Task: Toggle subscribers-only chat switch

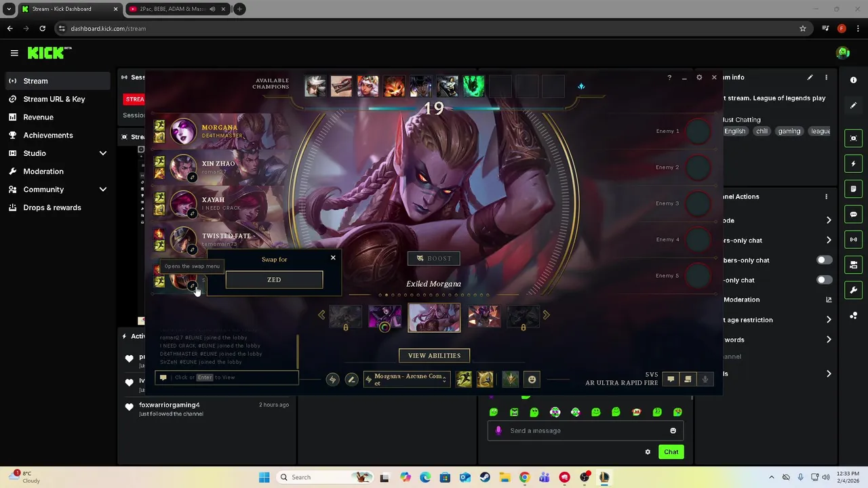Action: coord(824,260)
